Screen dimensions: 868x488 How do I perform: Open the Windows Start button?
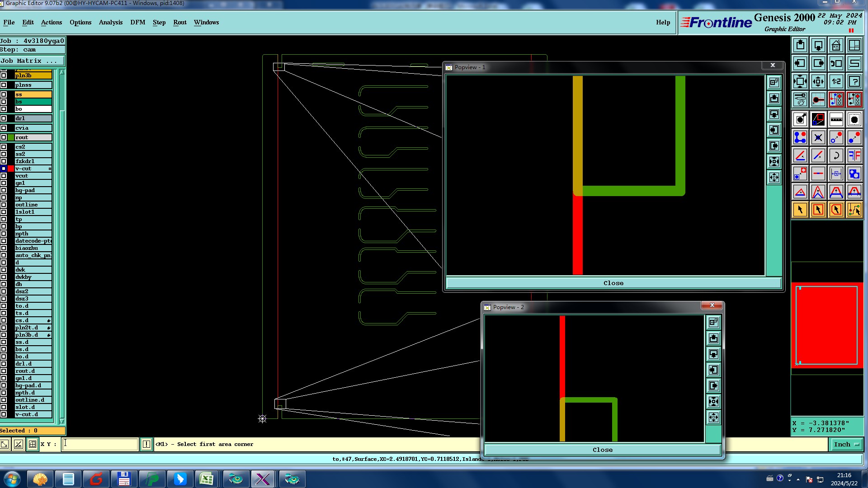[x=12, y=479]
